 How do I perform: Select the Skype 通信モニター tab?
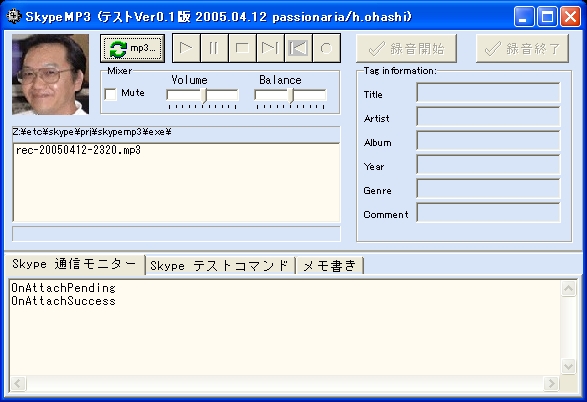pyautogui.click(x=74, y=264)
